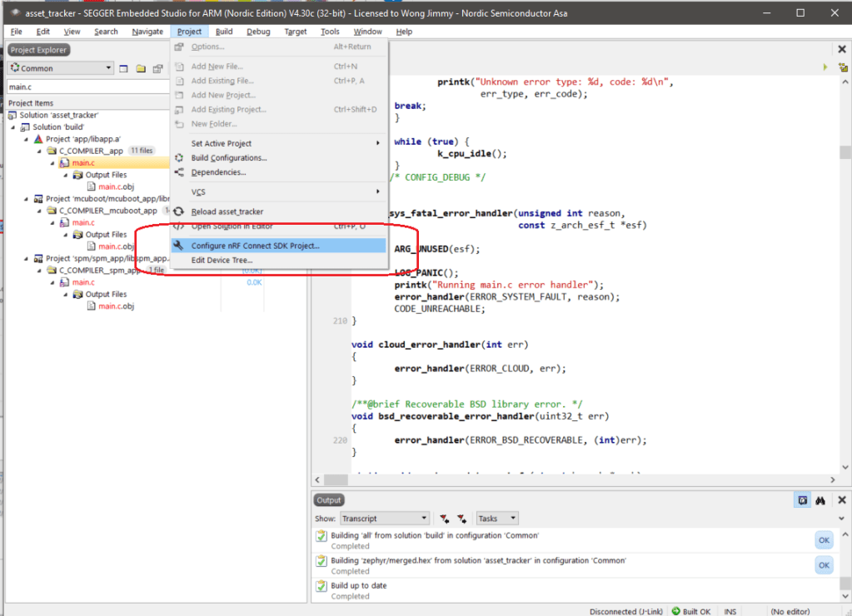The width and height of the screenshot is (852, 616).
Task: Click OK button for zephyr/merged.hex build
Action: tap(823, 565)
